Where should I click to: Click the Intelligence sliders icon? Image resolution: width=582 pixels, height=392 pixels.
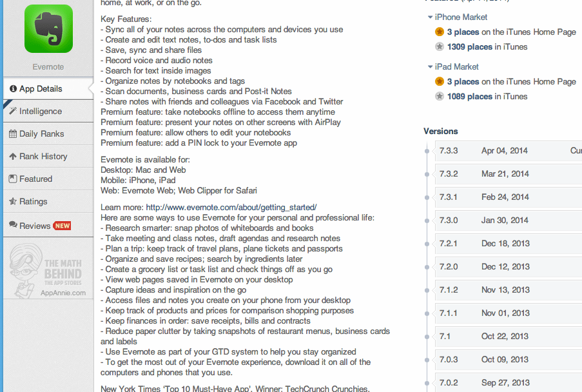(x=15, y=111)
